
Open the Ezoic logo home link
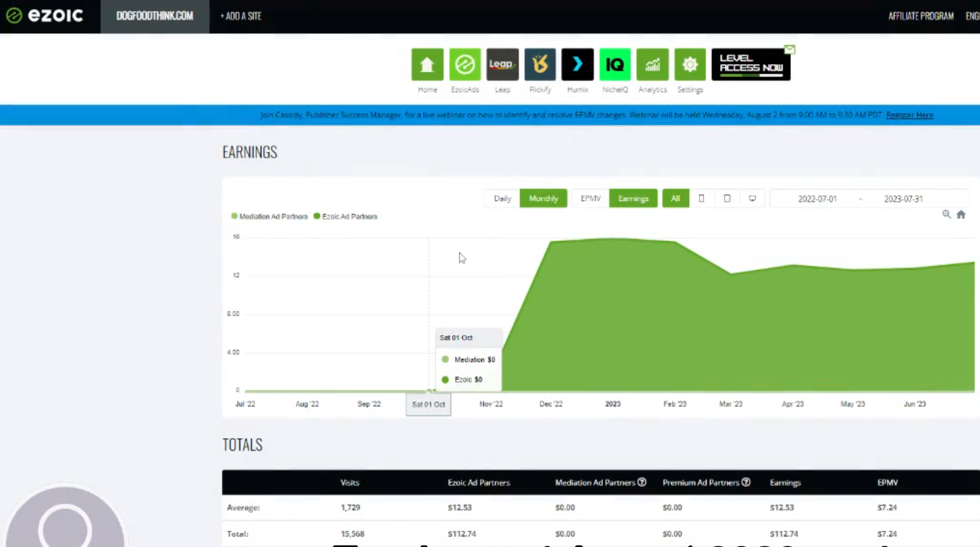pyautogui.click(x=45, y=16)
